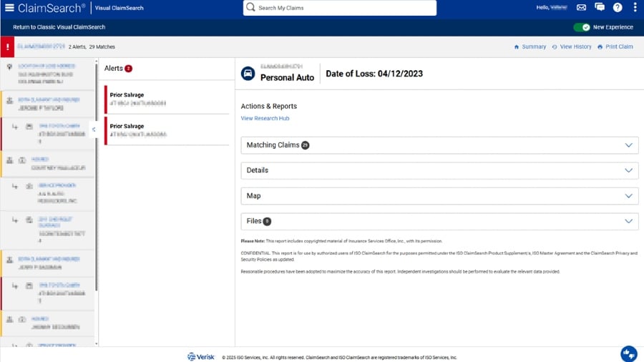Open the chat messages icon
This screenshot has height=362, width=644.
[x=600, y=7]
